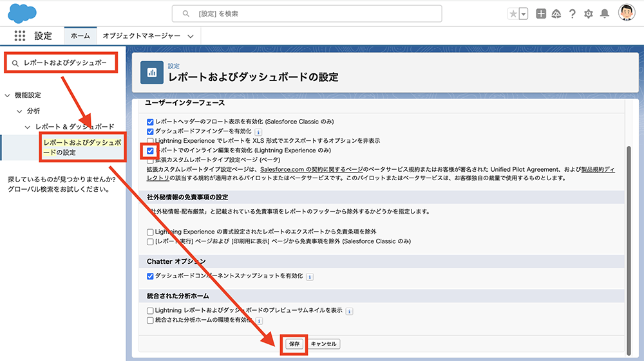Click the Quick Find box with レポートおよびダッシュボー

pyautogui.click(x=61, y=63)
